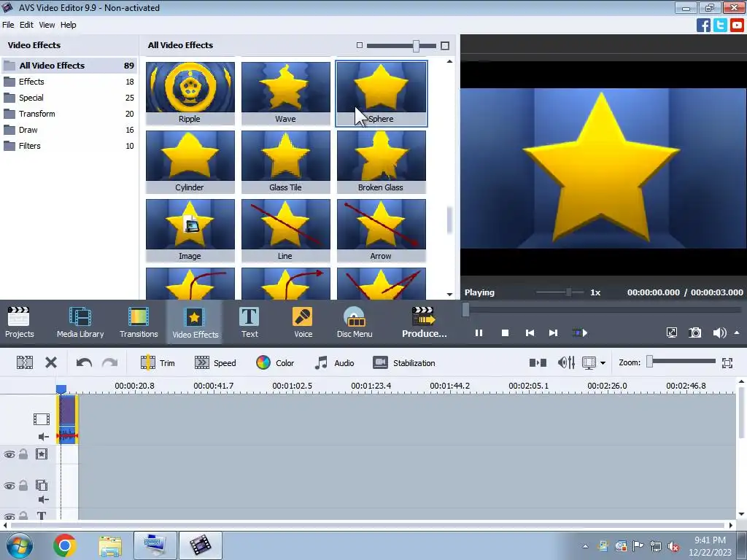Screen dimensions: 747x560
Task: Mute the main video track audio
Action: click(43, 437)
